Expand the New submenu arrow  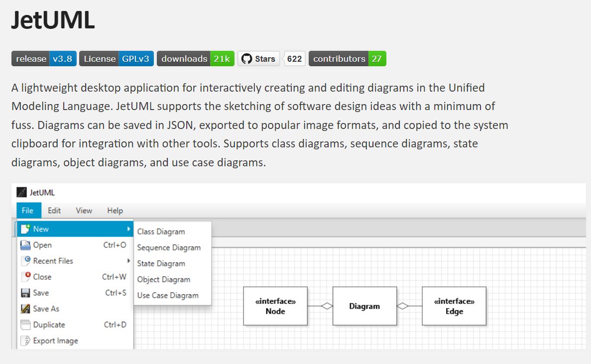click(x=128, y=229)
